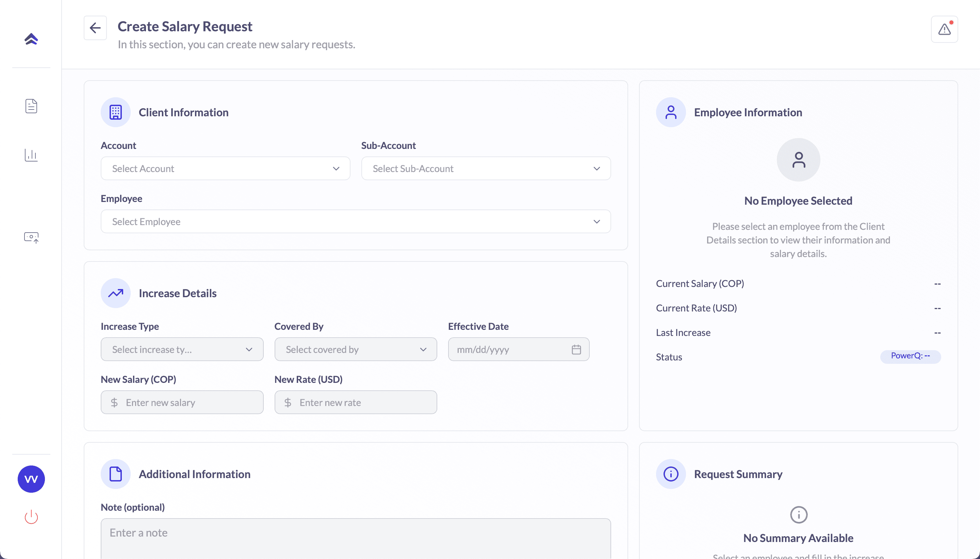Click the New Salary (COP) input field
Viewport: 980px width, 559px height.
[188, 402]
